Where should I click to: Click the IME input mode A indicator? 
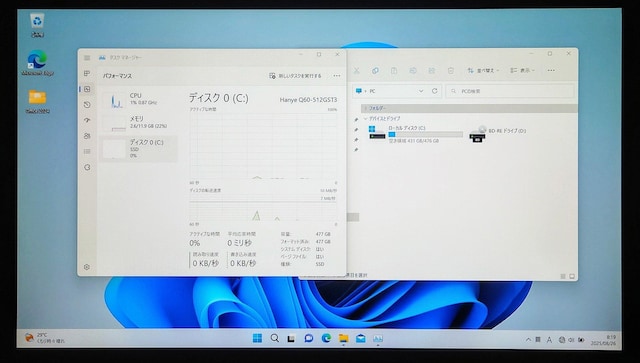549,340
